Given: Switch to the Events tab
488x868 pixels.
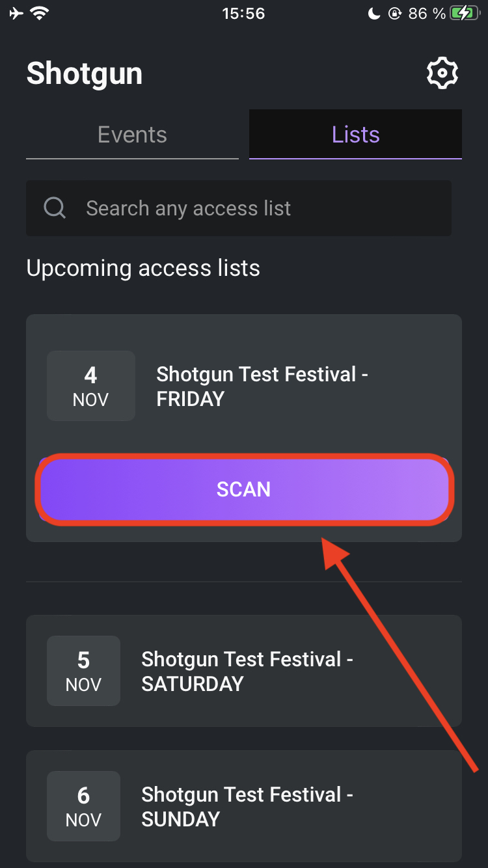Looking at the screenshot, I should tap(132, 134).
